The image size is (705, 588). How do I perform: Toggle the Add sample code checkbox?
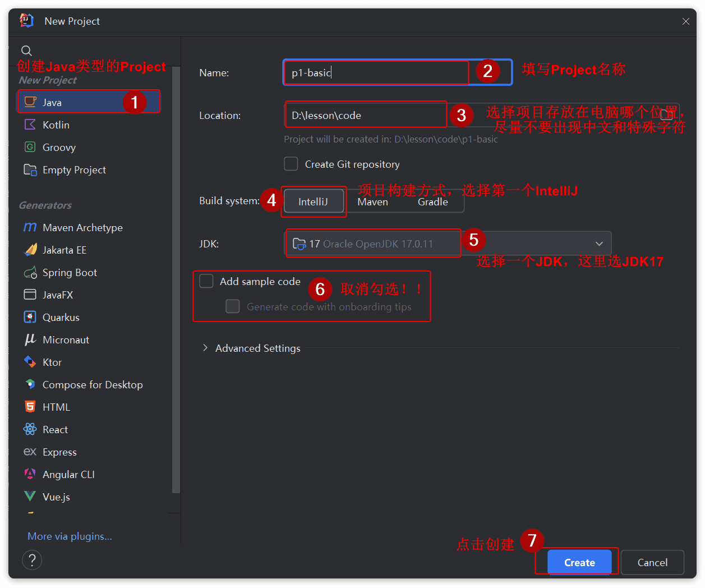coord(206,281)
